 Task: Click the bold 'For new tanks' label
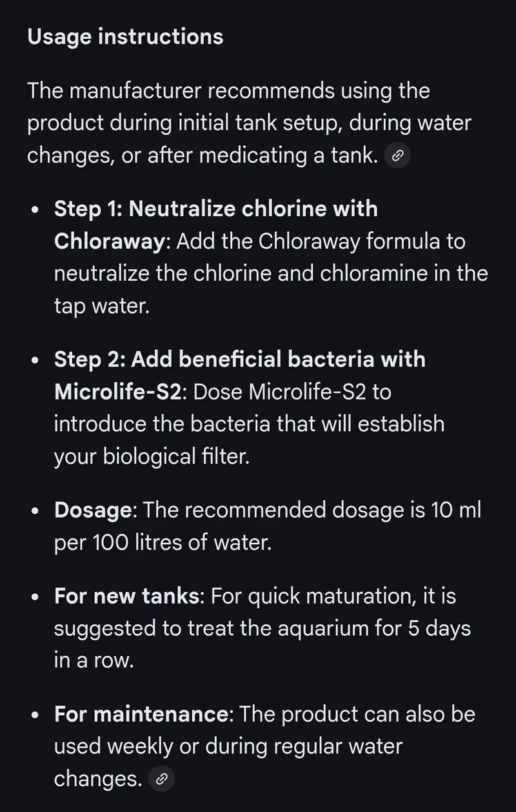click(x=126, y=596)
